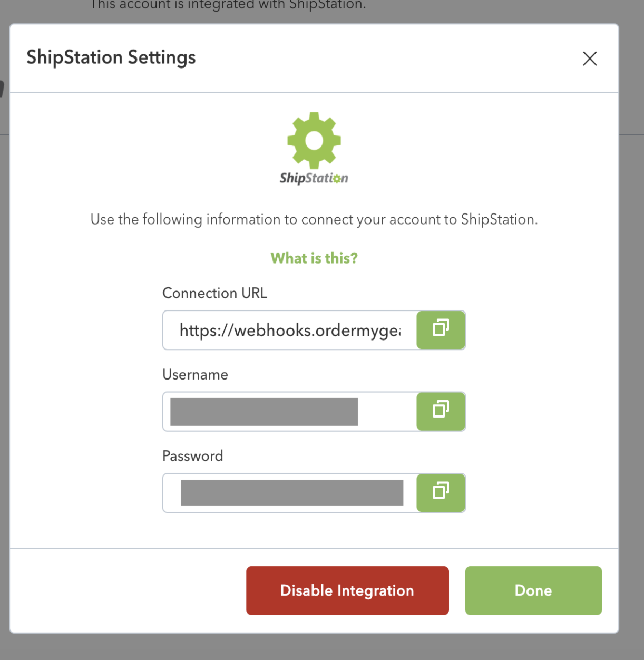Close the ShipStation Settings dialog

click(x=590, y=59)
